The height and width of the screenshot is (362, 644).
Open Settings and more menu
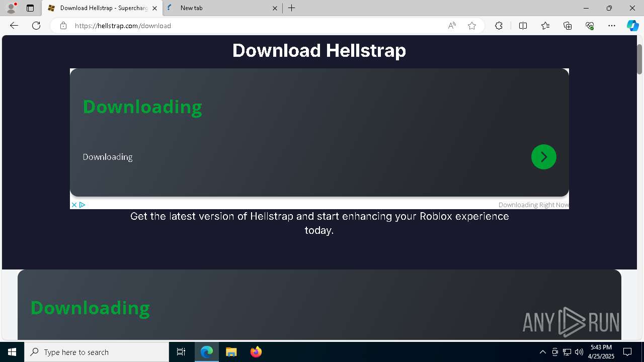[x=612, y=26]
